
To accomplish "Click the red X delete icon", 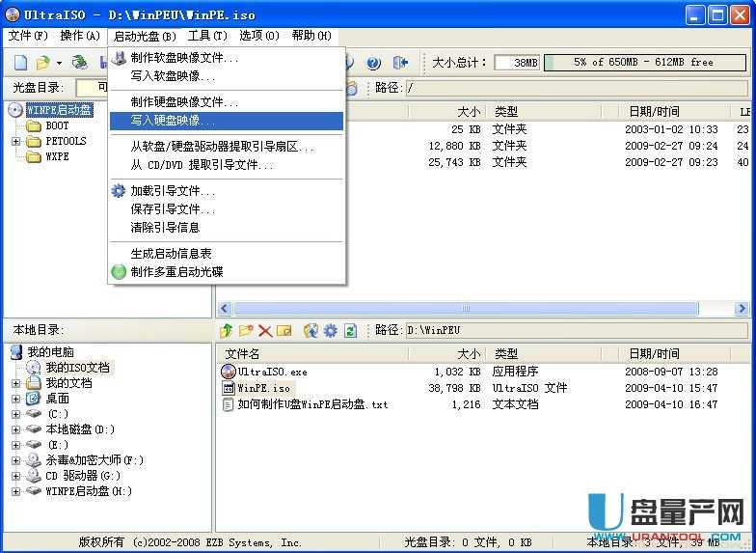I will click(265, 330).
